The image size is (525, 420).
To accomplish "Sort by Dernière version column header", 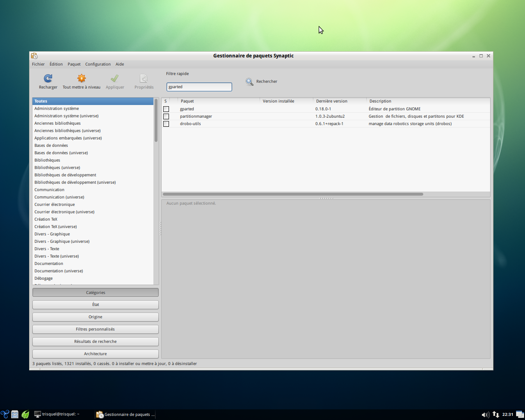I will pyautogui.click(x=340, y=101).
